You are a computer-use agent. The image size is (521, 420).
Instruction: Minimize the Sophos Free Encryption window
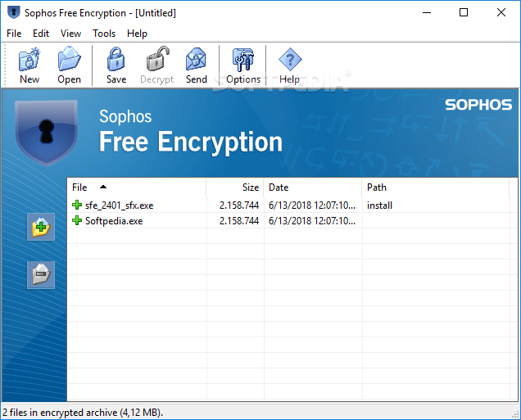tap(427, 12)
